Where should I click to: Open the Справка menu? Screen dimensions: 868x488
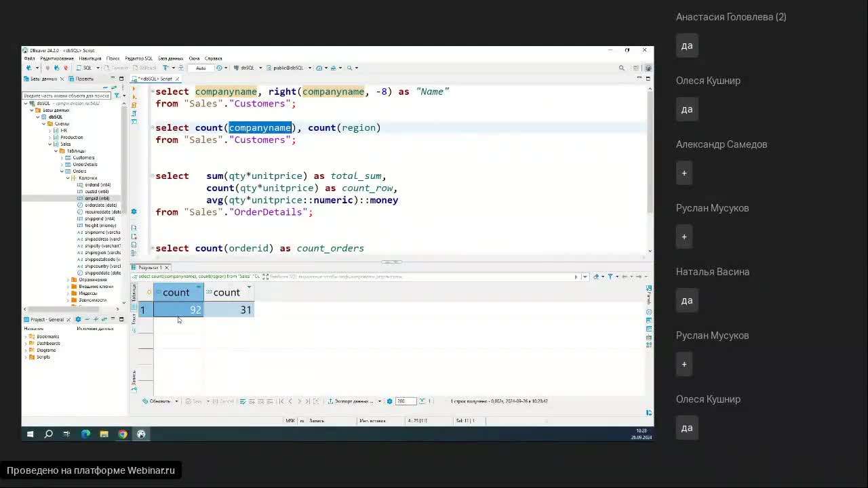tap(214, 58)
